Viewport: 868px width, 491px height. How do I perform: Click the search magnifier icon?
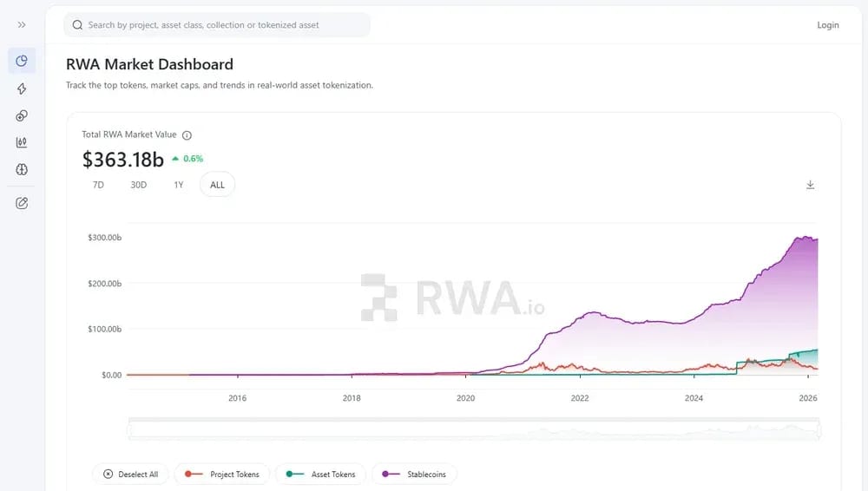77,25
